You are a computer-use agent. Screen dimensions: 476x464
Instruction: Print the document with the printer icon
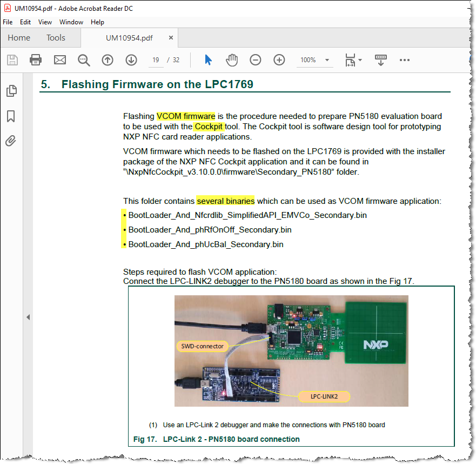(x=36, y=60)
